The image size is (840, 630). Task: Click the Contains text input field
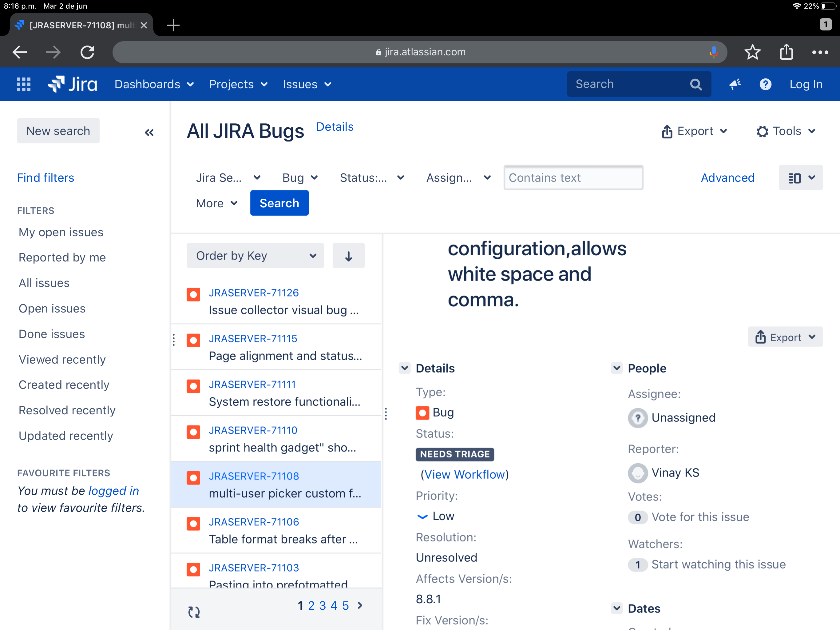coord(573,178)
